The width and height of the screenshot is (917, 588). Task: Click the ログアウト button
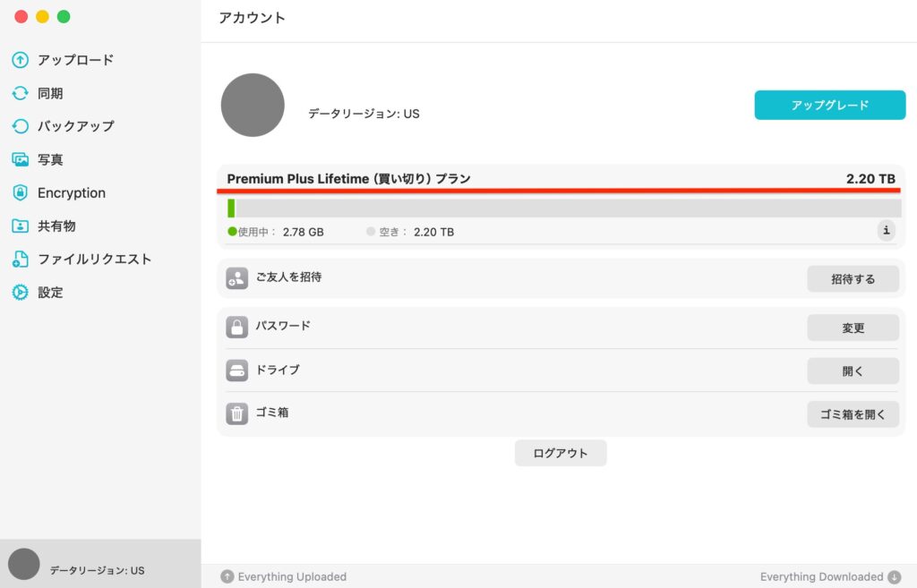[560, 453]
